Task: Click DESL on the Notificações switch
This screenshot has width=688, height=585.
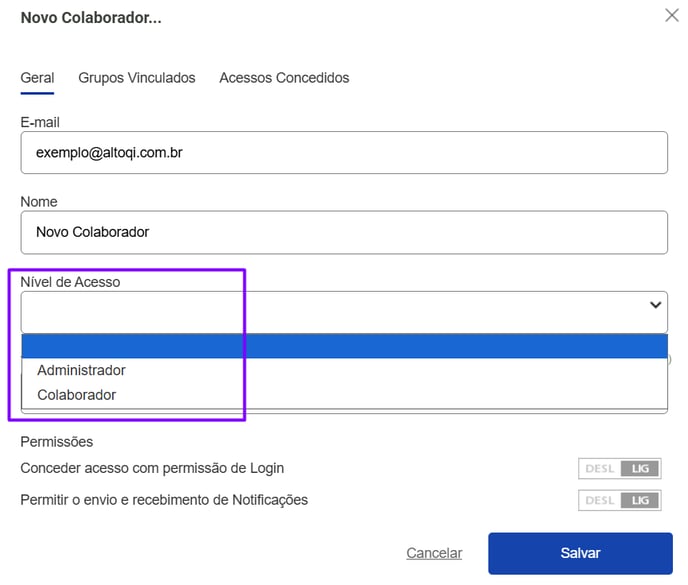Action: click(600, 500)
